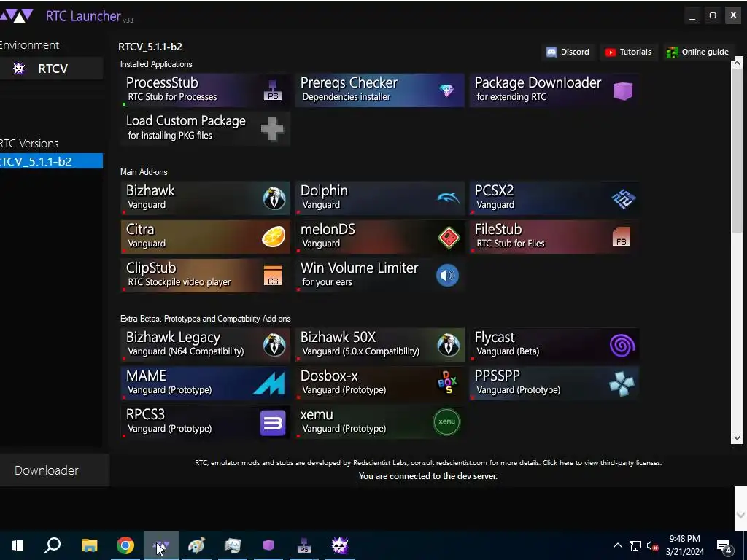Image resolution: width=747 pixels, height=560 pixels.
Task: Click the Flycast title text
Action: 495,337
